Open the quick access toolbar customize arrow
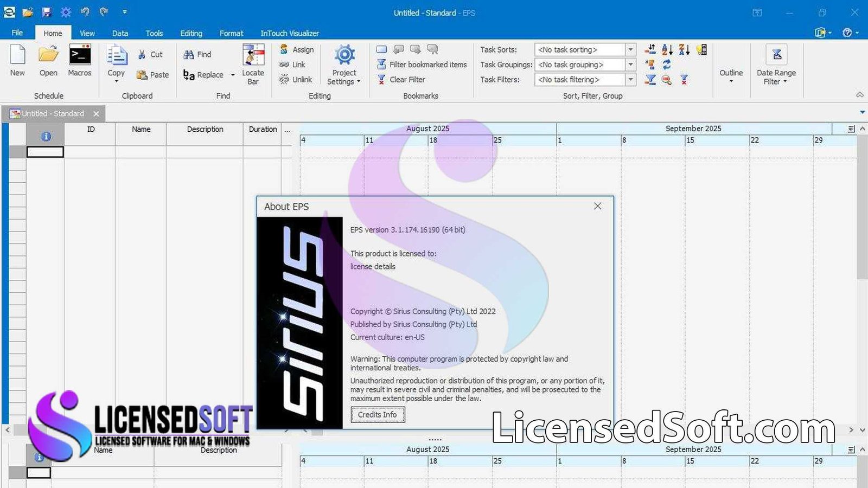Viewport: 868px width, 488px height. (124, 12)
